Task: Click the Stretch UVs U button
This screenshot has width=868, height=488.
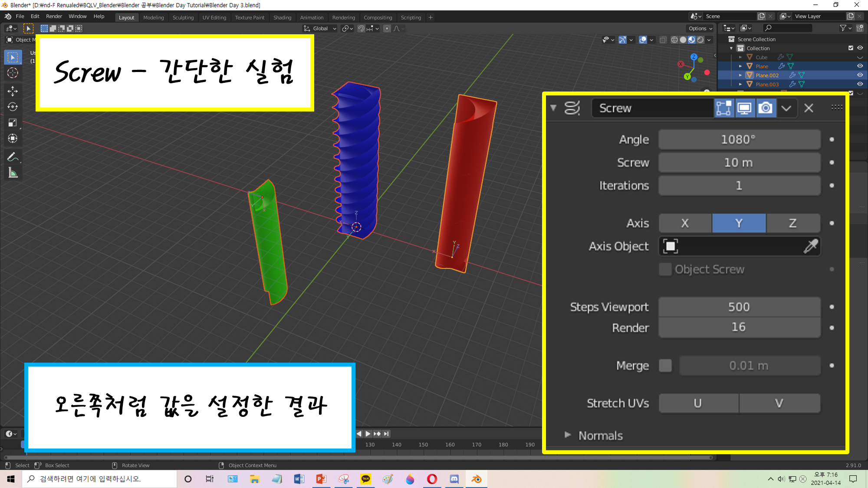Action: coord(698,403)
